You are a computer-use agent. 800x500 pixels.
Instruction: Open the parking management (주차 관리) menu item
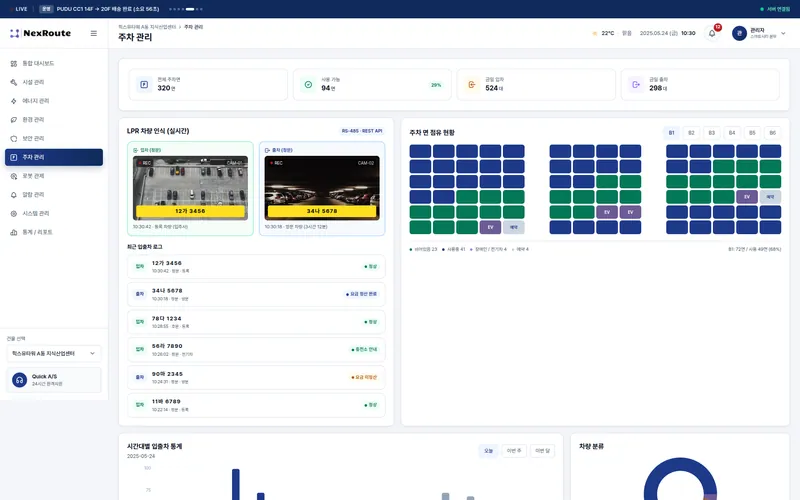tap(54, 157)
